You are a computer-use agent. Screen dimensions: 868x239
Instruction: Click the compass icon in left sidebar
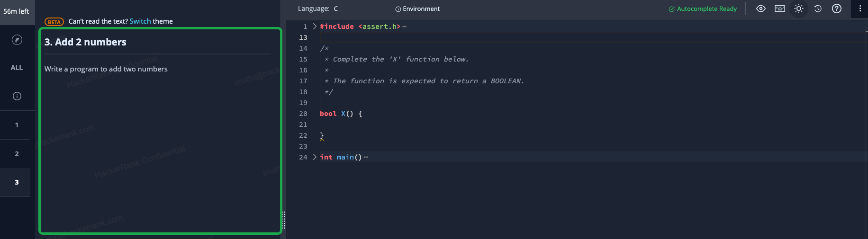17,40
